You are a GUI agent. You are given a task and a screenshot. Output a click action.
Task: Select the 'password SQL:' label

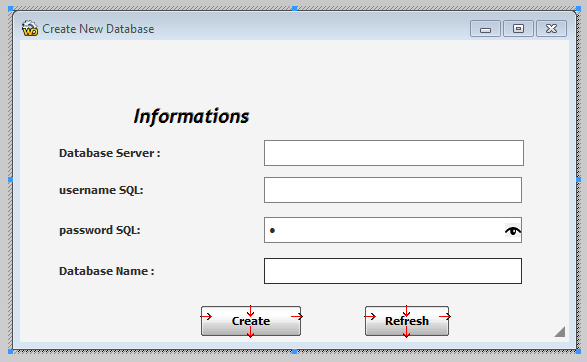pyautogui.click(x=100, y=230)
